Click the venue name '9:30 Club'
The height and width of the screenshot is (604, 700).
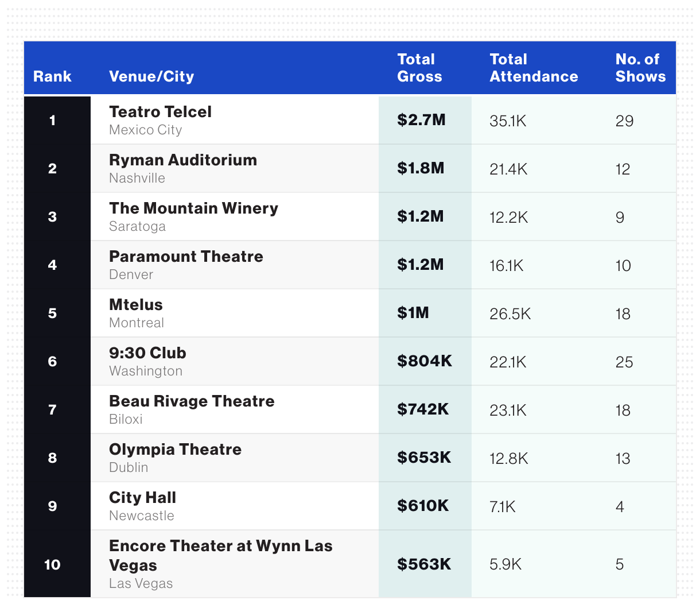pos(147,353)
